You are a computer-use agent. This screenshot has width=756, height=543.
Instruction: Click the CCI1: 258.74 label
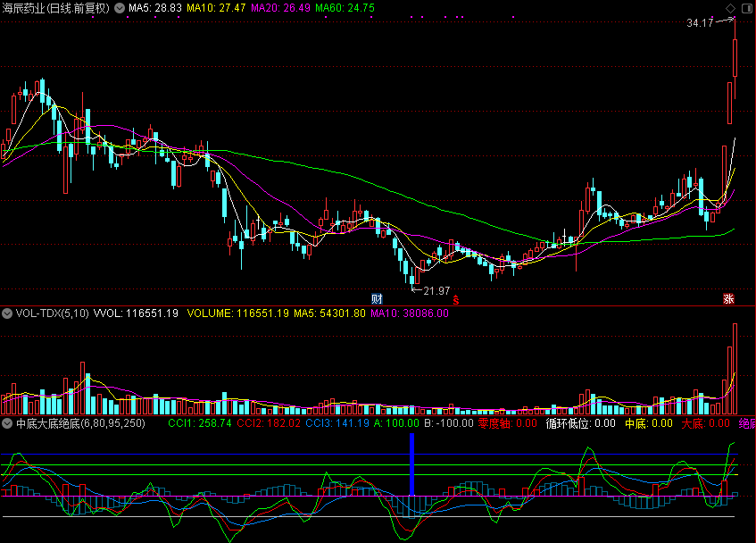(200, 423)
